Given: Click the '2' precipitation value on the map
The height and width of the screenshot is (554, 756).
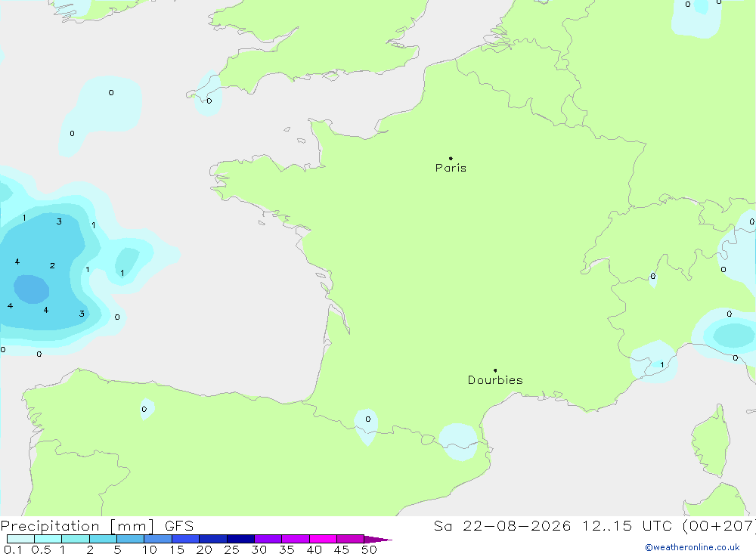Looking at the screenshot, I should pos(52,266).
